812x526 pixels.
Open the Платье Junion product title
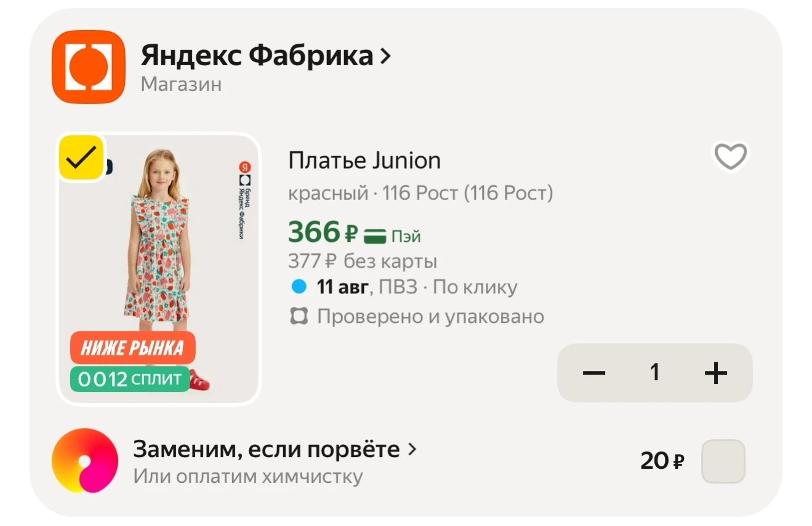pyautogui.click(x=364, y=161)
